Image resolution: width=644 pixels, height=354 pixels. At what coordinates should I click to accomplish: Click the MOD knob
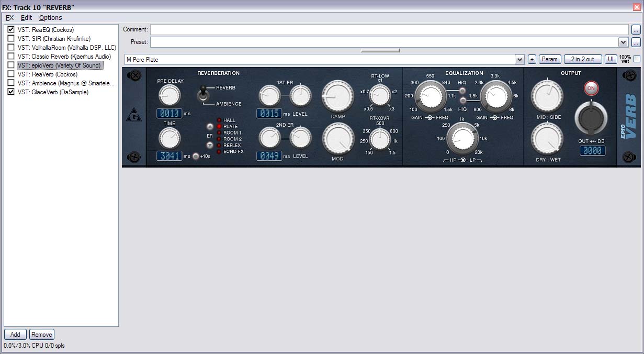pos(338,139)
